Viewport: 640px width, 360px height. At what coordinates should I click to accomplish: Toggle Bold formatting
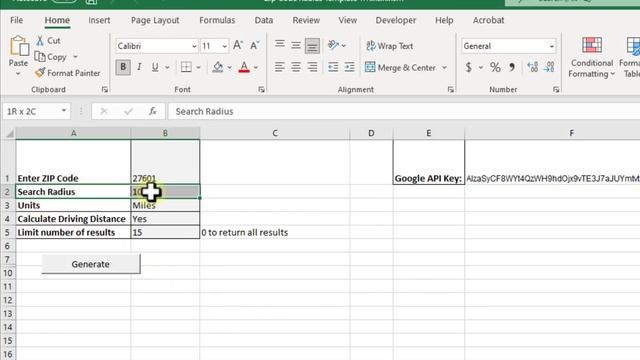pos(123,67)
